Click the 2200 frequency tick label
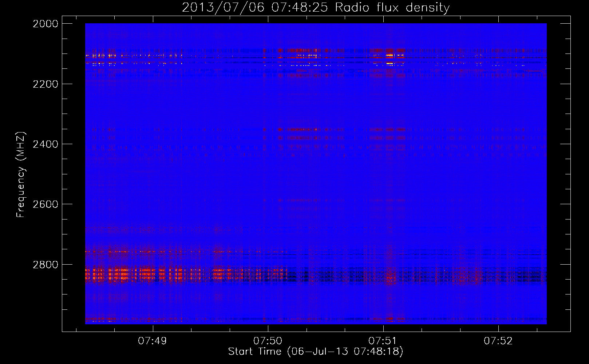Screen dimensions: 589x364 pyautogui.click(x=46, y=84)
